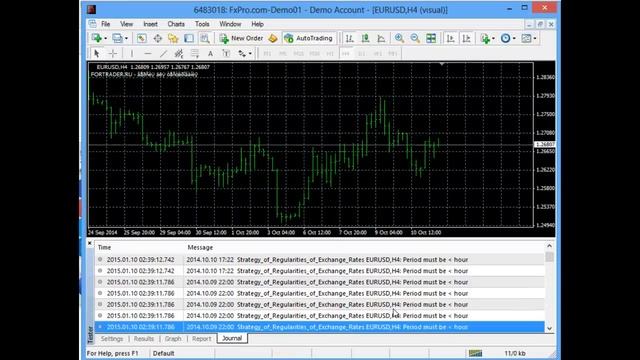Click the connection status bars icon
Image resolution: width=640 pixels, height=360 pixels.
pos(475,353)
